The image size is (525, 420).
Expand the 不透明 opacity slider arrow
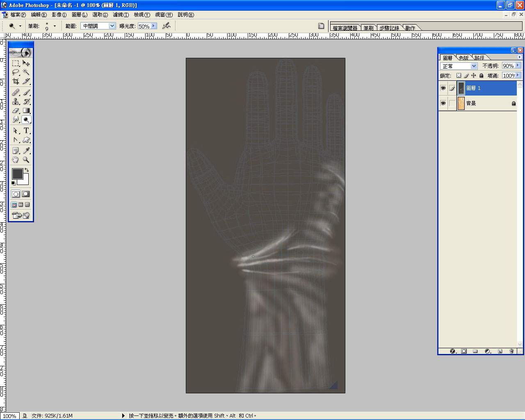pos(518,66)
